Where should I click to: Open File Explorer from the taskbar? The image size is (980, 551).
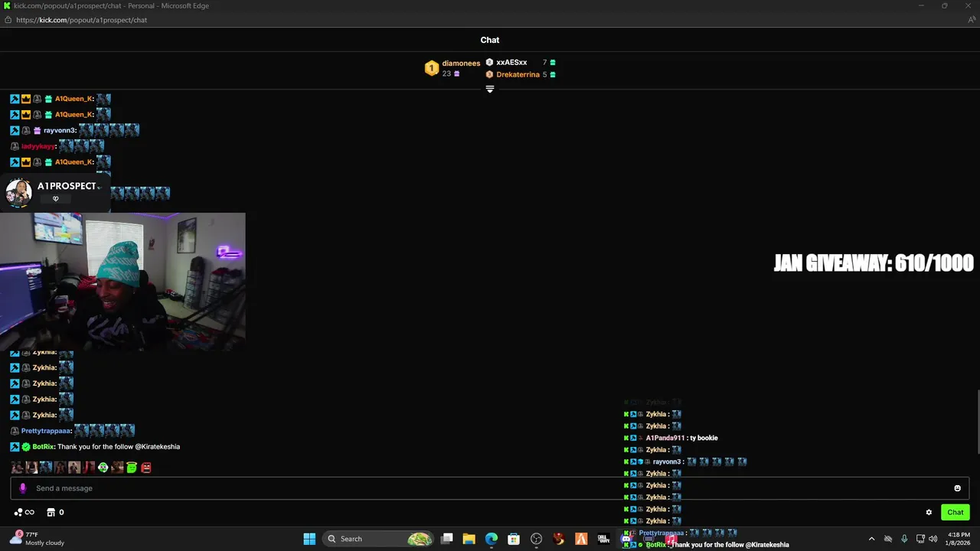(469, 539)
